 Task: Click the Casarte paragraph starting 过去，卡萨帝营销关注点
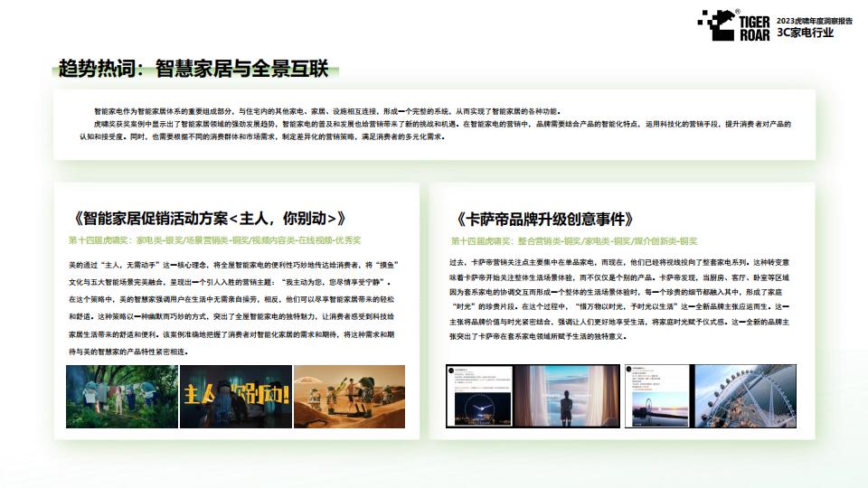619,299
